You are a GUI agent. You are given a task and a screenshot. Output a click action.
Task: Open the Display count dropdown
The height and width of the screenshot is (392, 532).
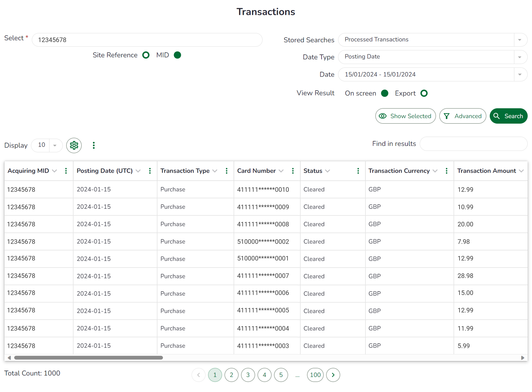pos(55,145)
